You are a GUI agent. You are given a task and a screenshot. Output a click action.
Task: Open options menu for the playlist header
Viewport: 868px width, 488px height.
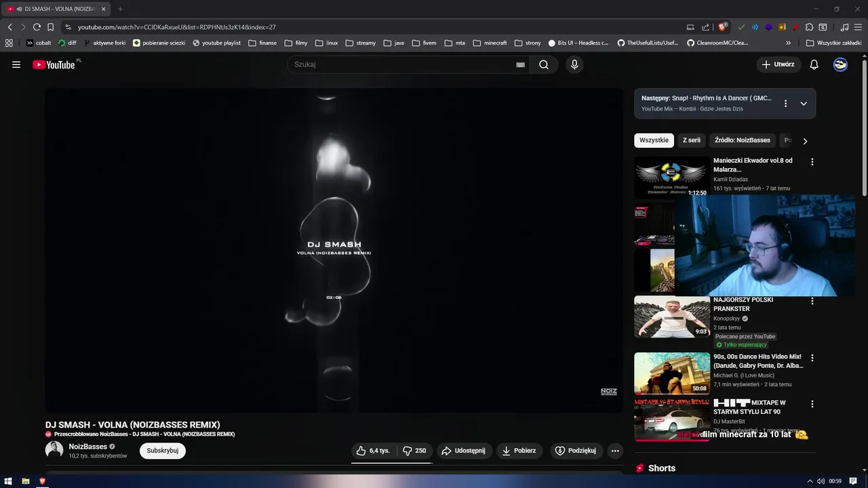785,104
